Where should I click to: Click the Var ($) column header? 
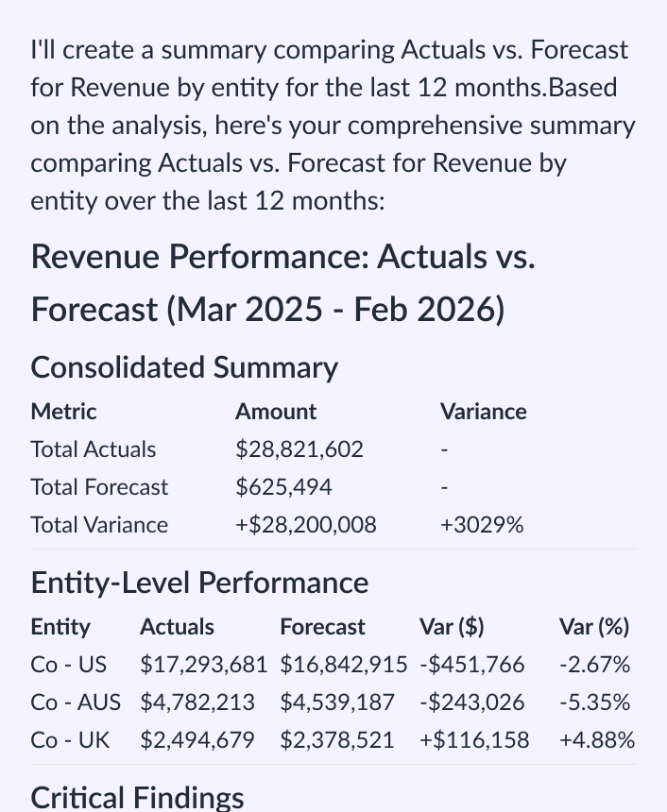point(452,627)
